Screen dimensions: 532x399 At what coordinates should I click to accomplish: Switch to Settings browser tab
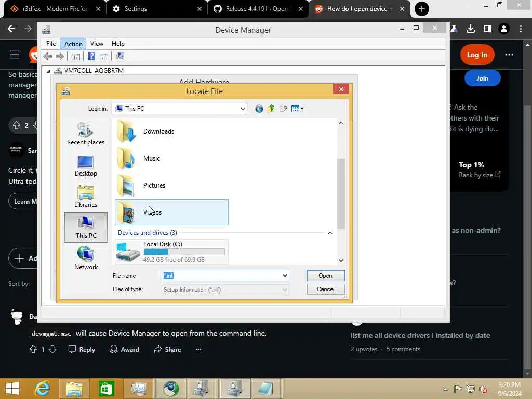pyautogui.click(x=156, y=9)
